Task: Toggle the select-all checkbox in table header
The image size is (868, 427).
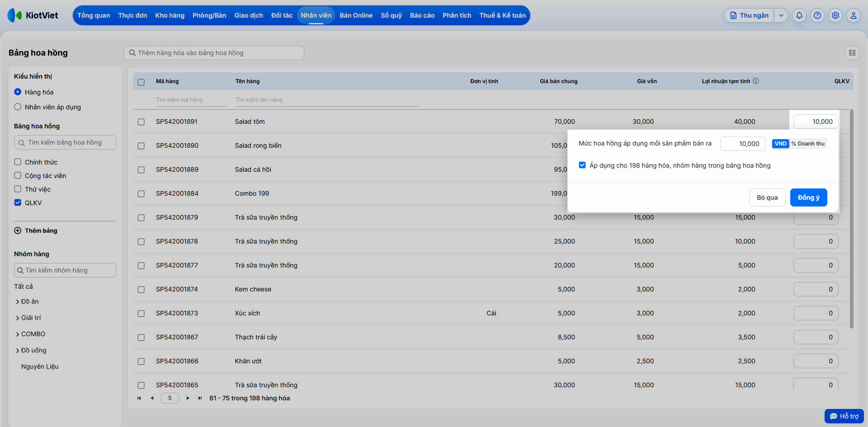Action: pos(141,82)
